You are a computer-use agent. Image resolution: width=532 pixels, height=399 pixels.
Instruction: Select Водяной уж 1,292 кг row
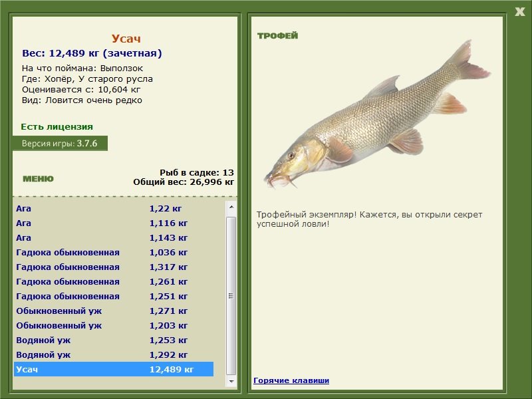tap(114, 354)
